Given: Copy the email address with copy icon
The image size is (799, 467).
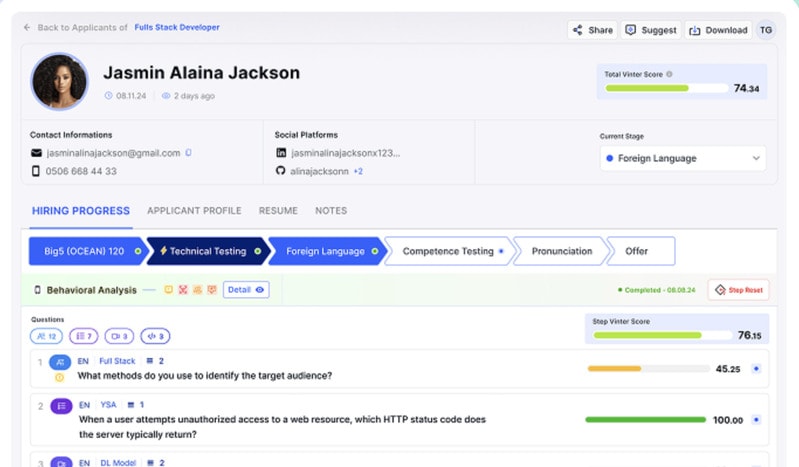Looking at the screenshot, I should (188, 153).
